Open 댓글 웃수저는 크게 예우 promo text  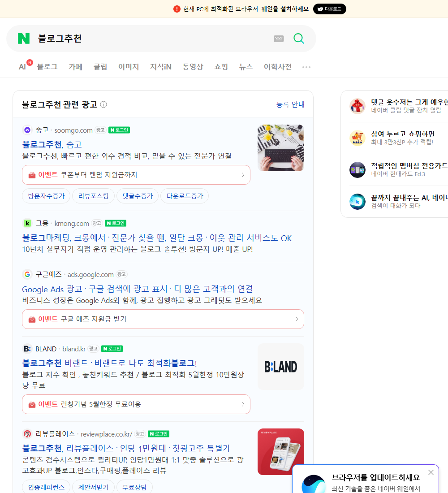point(409,102)
